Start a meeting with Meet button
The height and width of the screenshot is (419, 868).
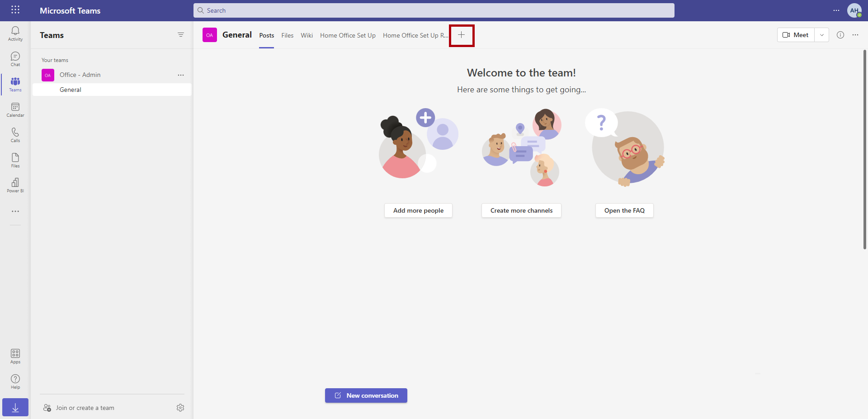(x=796, y=35)
